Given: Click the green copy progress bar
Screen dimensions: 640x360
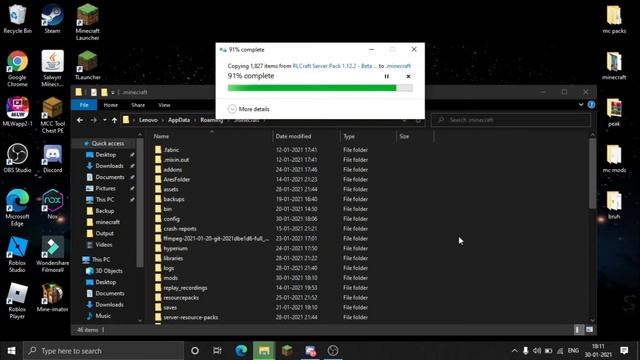Looking at the screenshot, I should point(320,88).
